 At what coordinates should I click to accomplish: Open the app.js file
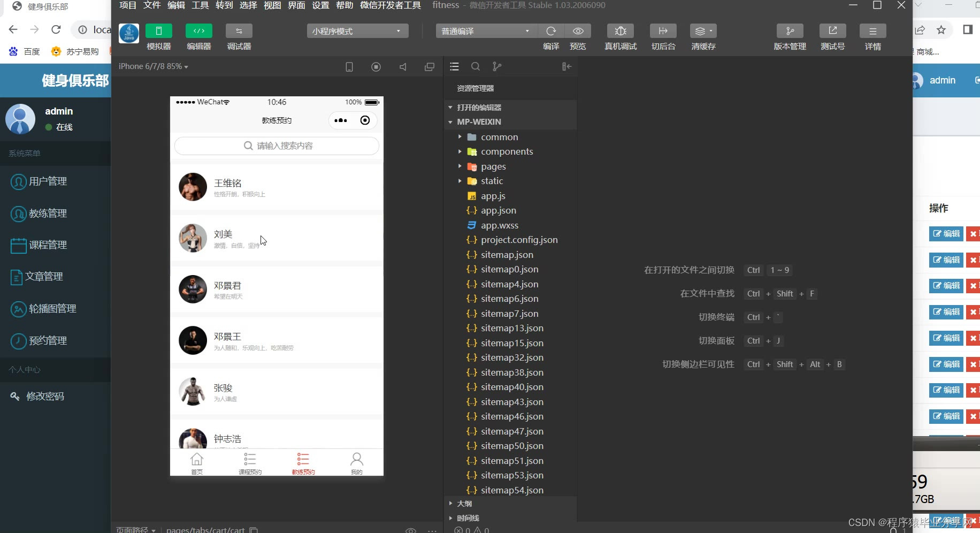point(510,196)
